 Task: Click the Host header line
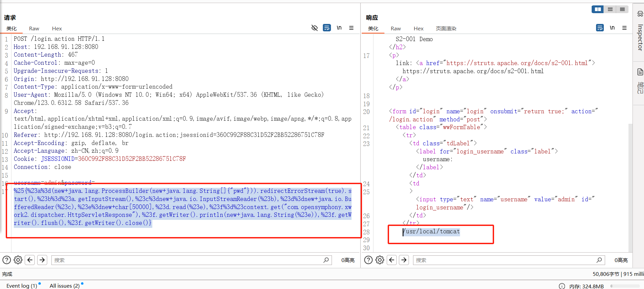[x=56, y=47]
